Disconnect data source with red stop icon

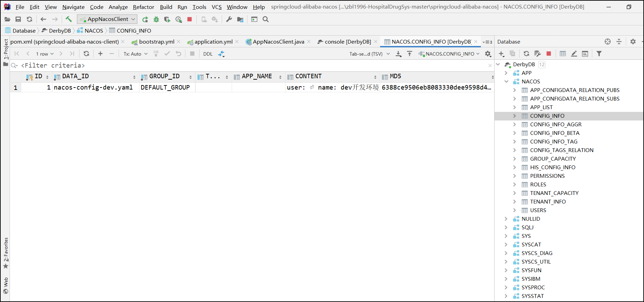(549, 54)
